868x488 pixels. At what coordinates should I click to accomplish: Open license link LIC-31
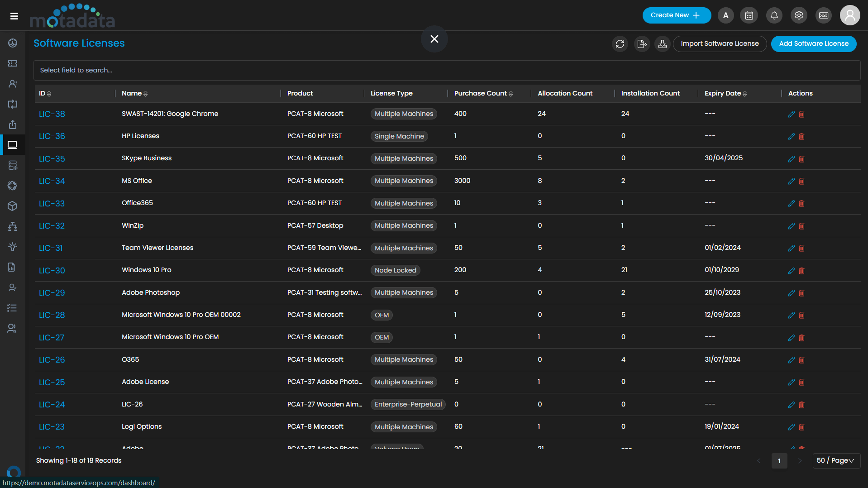pos(51,248)
